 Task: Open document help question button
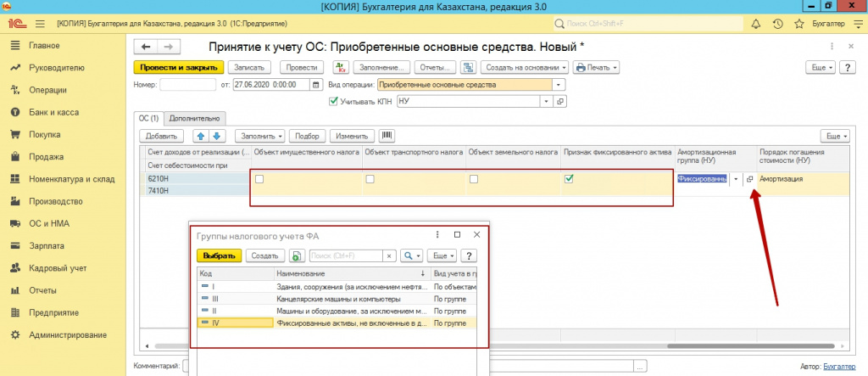848,67
